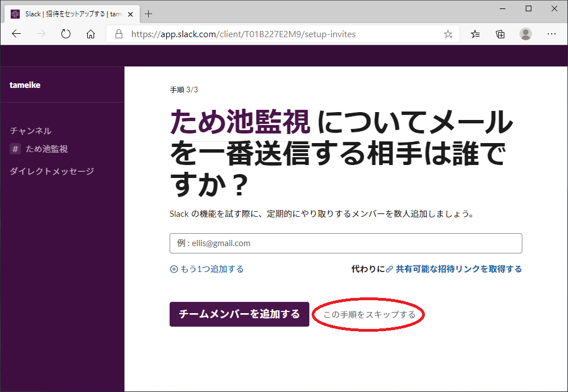Go to the browser home page icon

[x=91, y=34]
